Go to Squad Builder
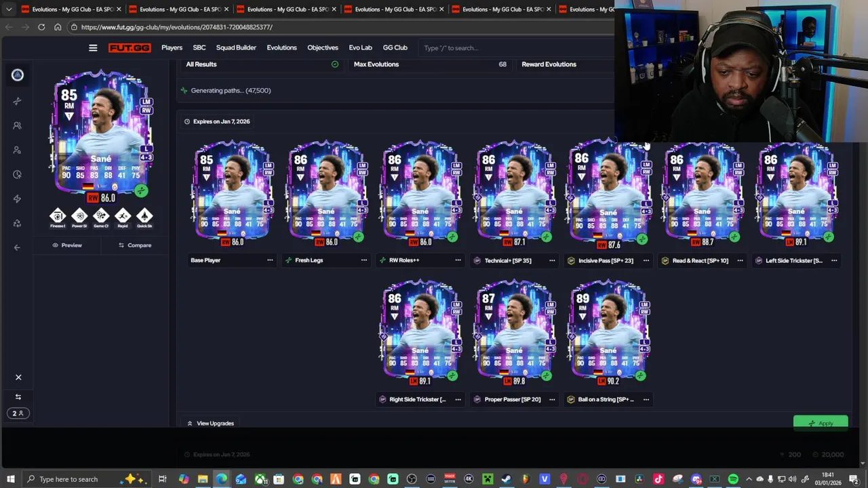 tap(236, 48)
